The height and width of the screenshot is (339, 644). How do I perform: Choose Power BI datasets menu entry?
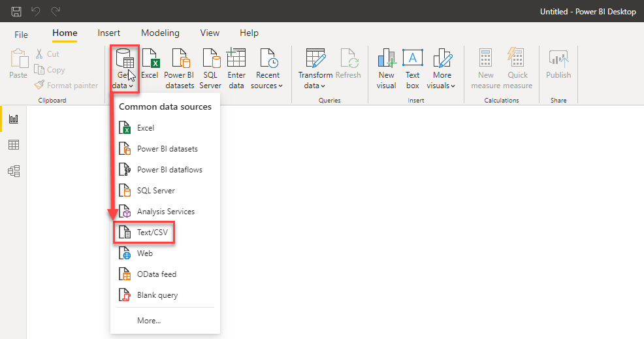pos(165,149)
